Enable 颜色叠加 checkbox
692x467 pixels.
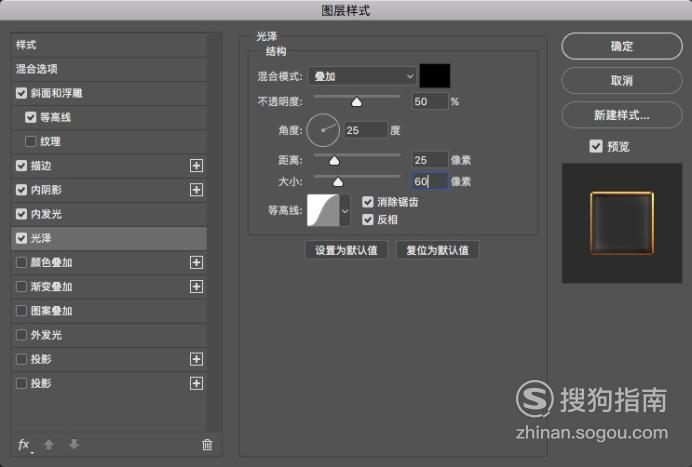(21, 263)
